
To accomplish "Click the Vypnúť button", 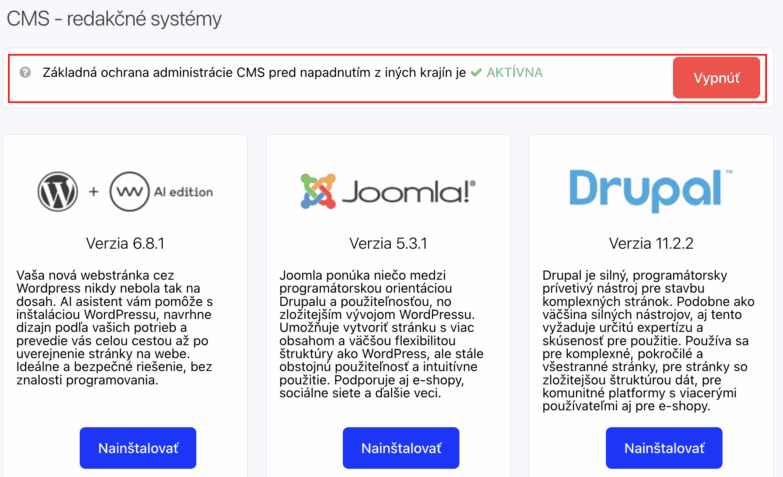I will click(x=716, y=78).
